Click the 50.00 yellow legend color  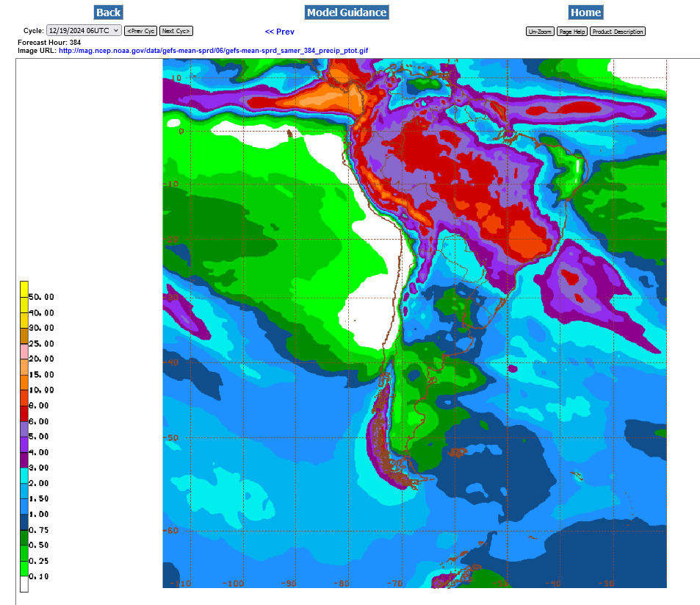24,289
